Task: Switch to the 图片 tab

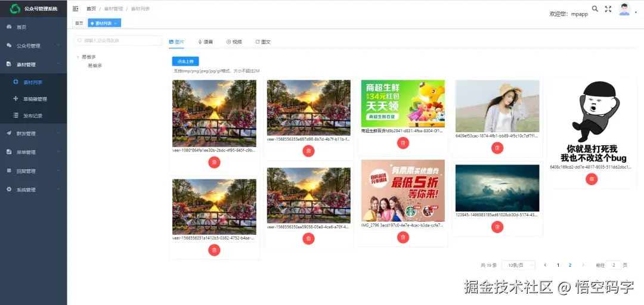Action: (177, 42)
